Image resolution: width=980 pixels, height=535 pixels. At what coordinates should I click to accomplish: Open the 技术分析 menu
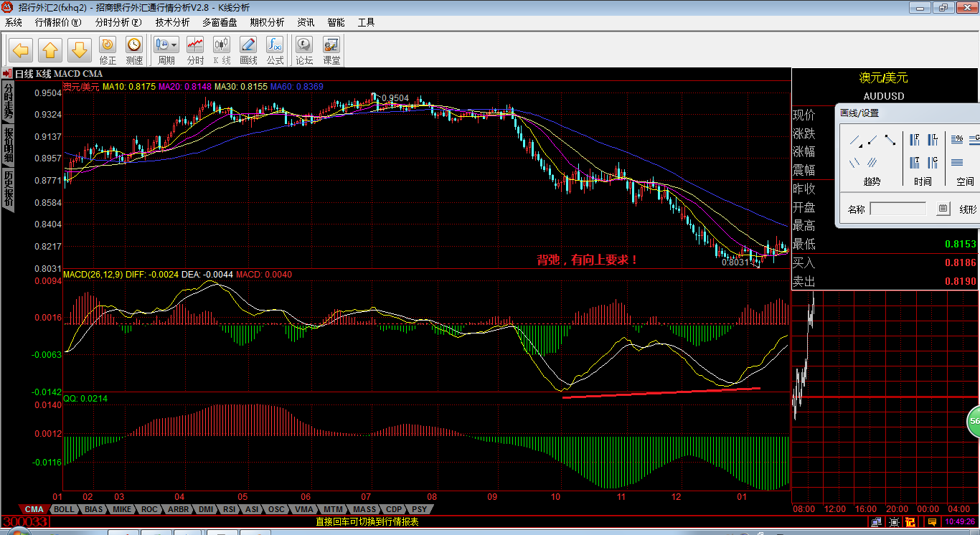[172, 22]
